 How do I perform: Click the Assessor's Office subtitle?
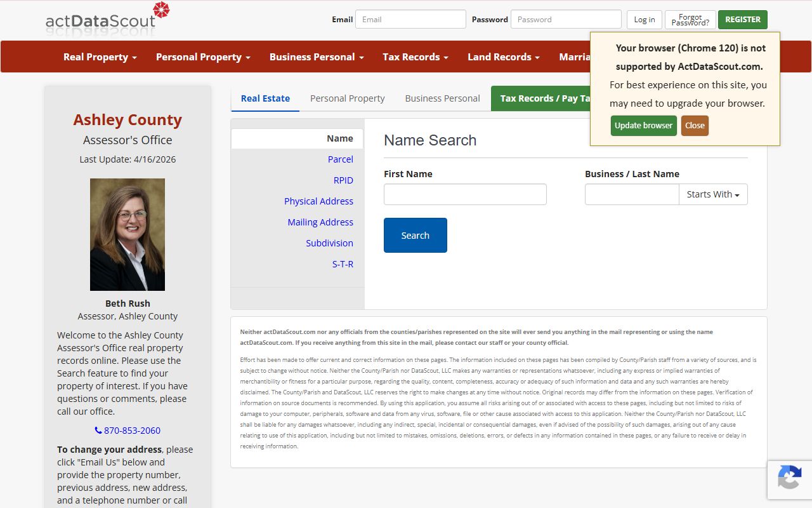[x=128, y=140]
